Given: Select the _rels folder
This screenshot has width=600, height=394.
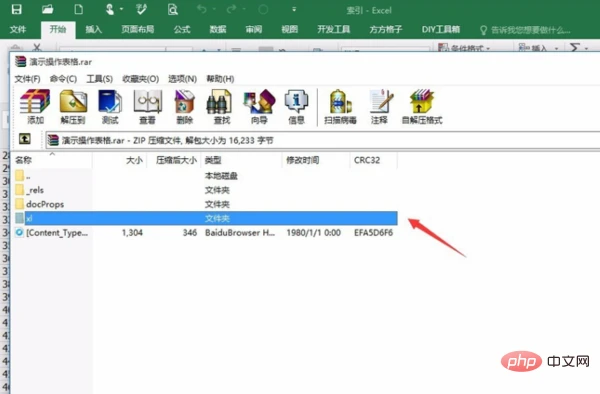Looking at the screenshot, I should 205,190.
